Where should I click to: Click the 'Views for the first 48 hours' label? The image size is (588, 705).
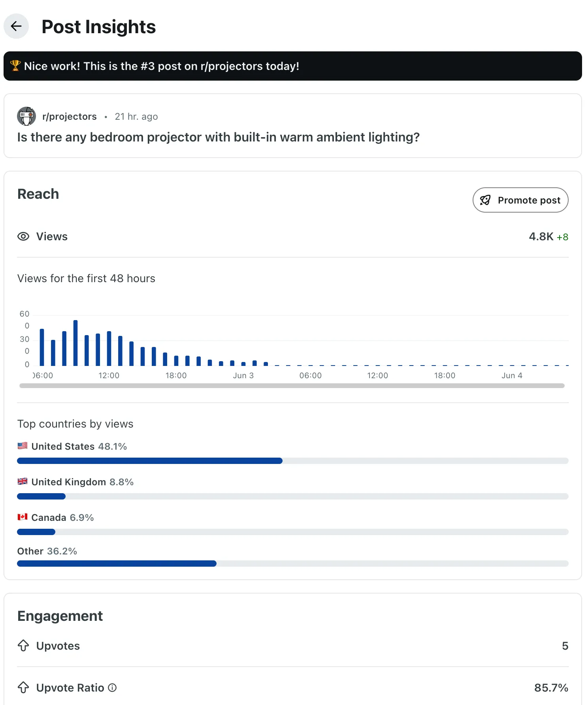point(86,279)
